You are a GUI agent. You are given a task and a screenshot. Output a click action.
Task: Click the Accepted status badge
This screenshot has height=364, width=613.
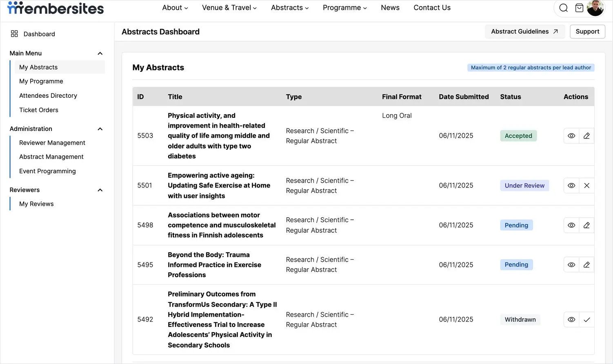coord(518,136)
